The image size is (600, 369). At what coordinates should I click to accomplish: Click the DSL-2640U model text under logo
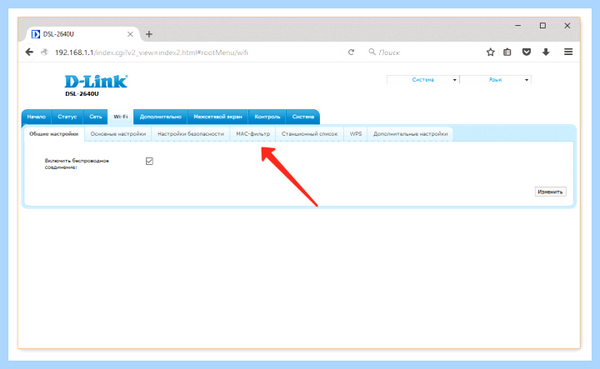click(82, 94)
